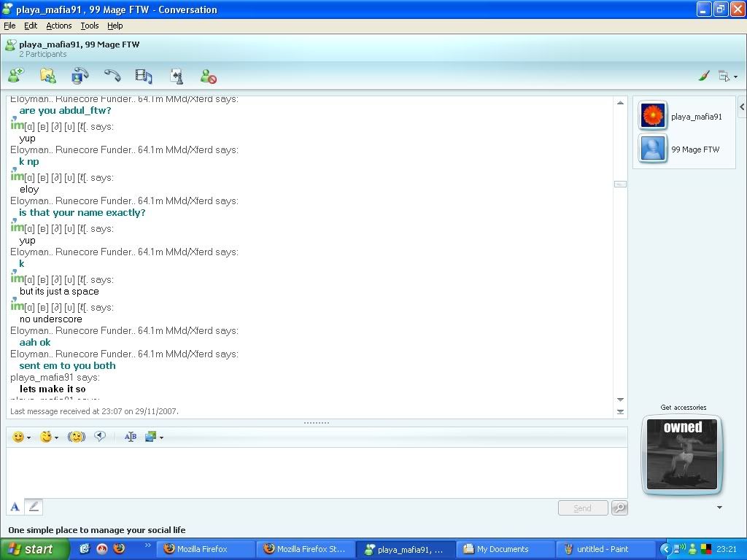Collapse the participants side panel arrow
Image resolution: width=747 pixels, height=560 pixels.
pyautogui.click(x=742, y=107)
